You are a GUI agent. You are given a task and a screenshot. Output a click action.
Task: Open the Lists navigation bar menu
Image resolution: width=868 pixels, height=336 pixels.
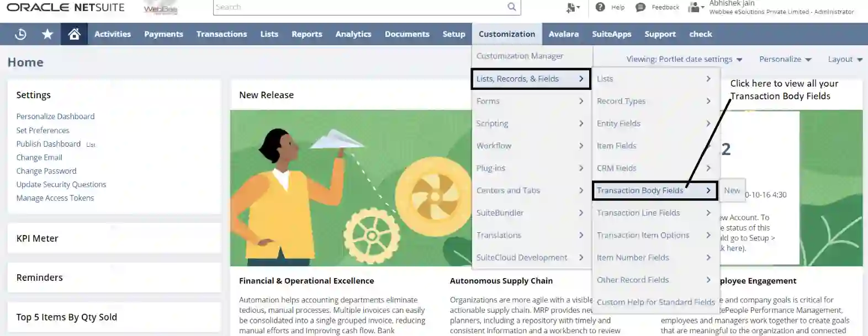[x=269, y=34]
